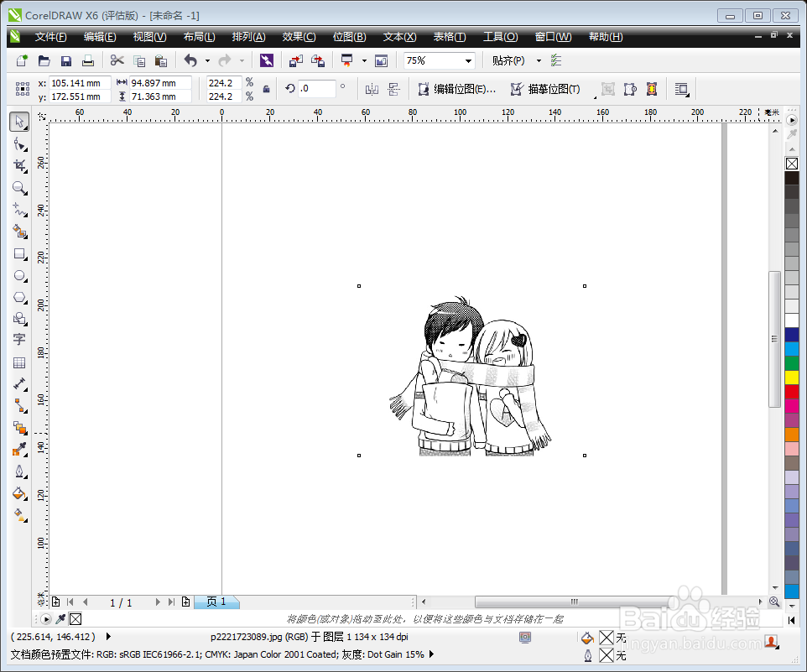Open the zoom level combo box showing 75%
Image resolution: width=807 pixels, height=672 pixels.
pos(468,60)
